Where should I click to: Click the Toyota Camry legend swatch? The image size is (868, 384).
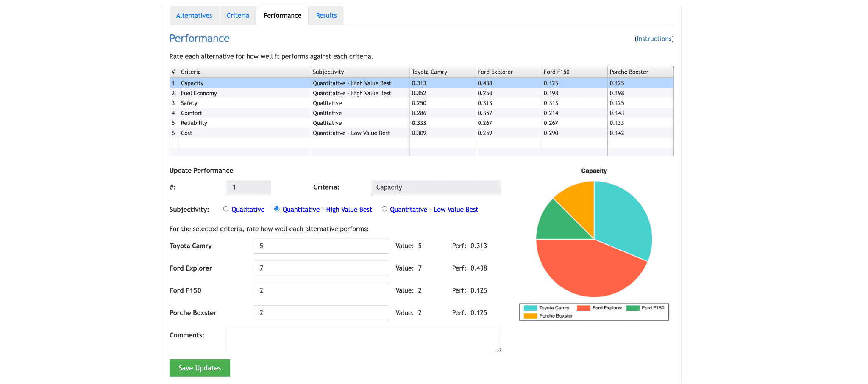point(530,308)
